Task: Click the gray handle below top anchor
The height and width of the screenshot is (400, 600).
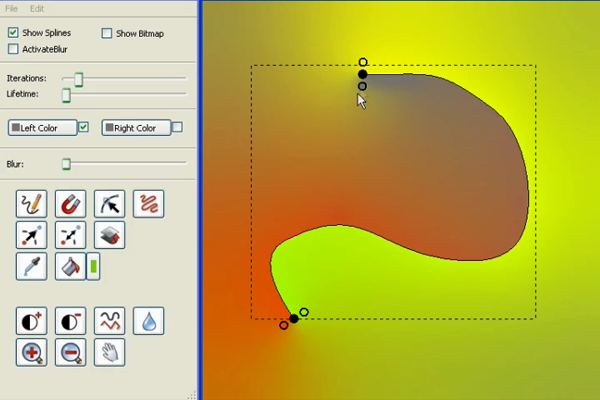Action: (362, 86)
